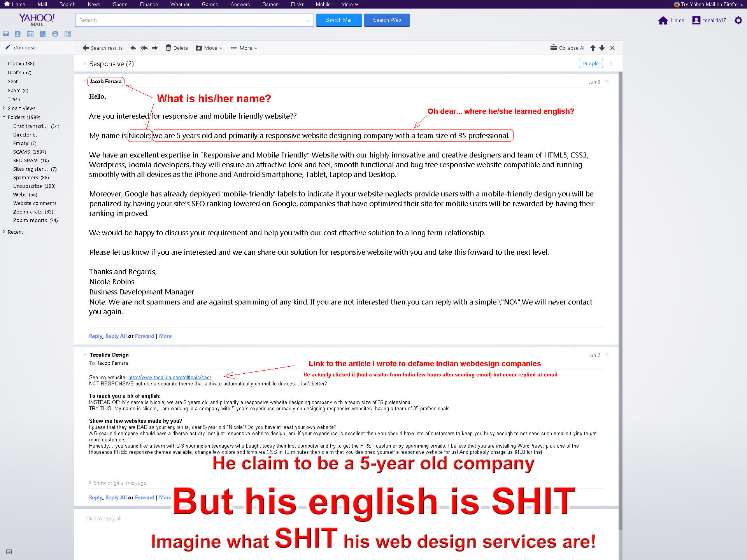Open Spam (4) folder
Image resolution: width=747 pixels, height=560 pixels.
(x=18, y=90)
